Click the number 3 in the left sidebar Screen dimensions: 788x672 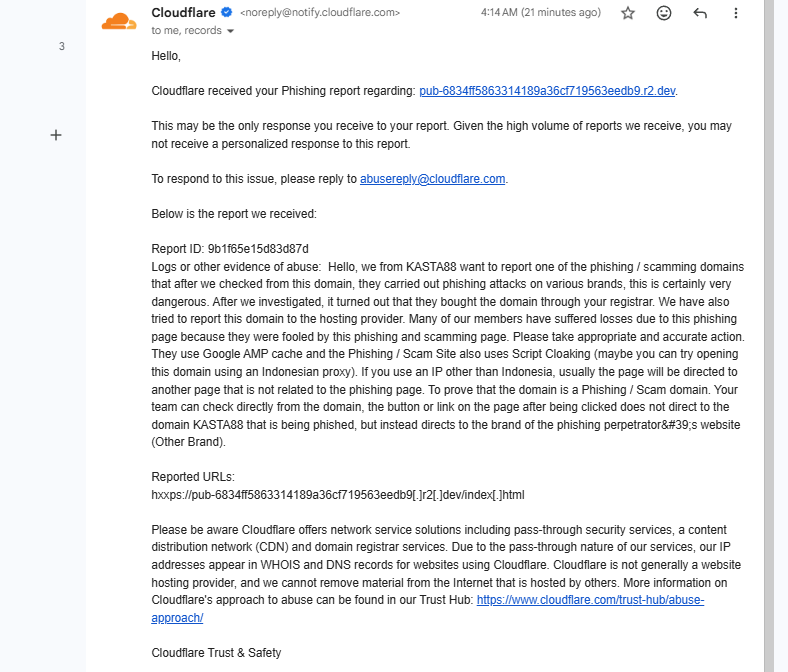pyautogui.click(x=62, y=47)
